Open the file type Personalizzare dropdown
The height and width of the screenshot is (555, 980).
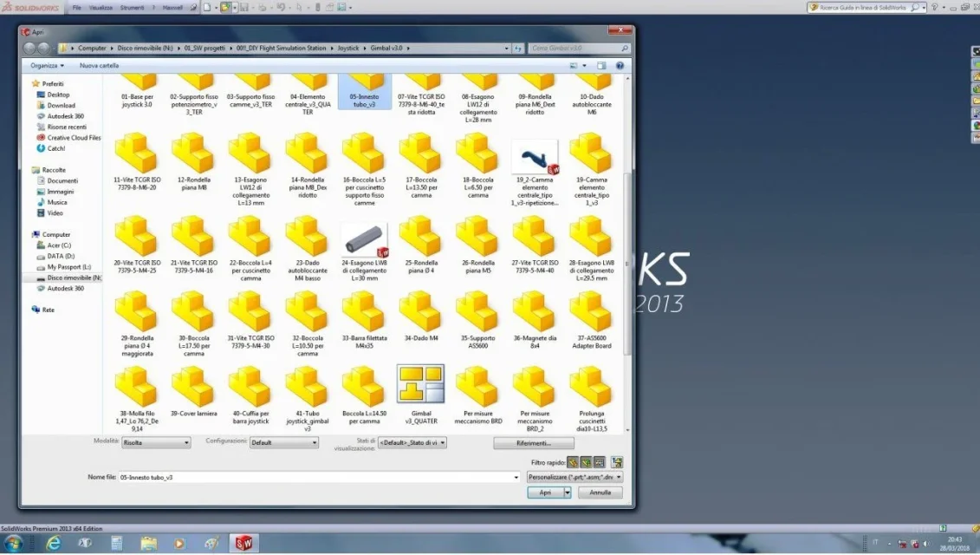click(575, 477)
